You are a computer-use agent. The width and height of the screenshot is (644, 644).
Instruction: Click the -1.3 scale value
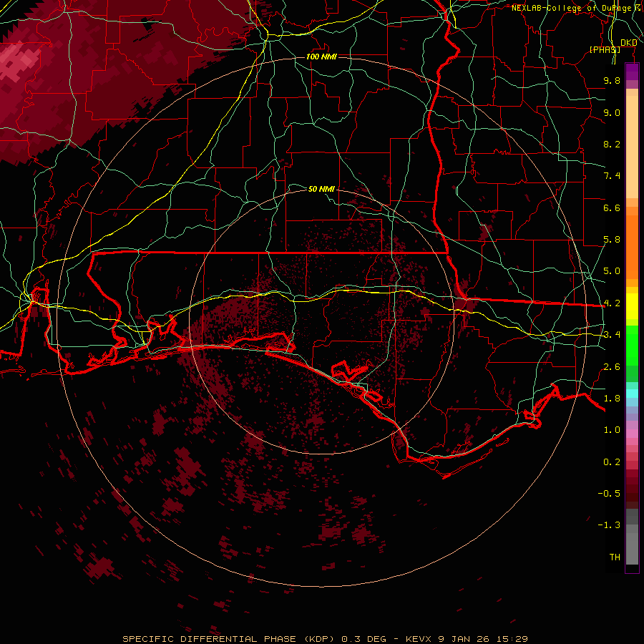tap(609, 525)
